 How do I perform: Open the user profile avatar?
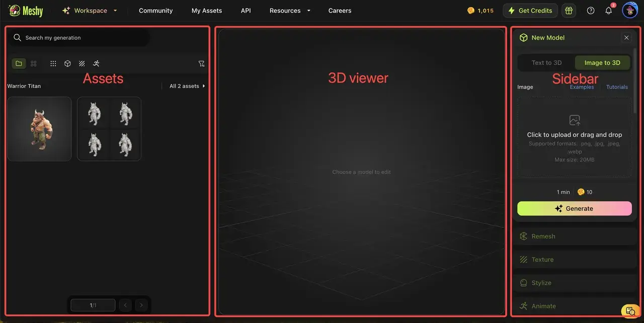coord(630,11)
